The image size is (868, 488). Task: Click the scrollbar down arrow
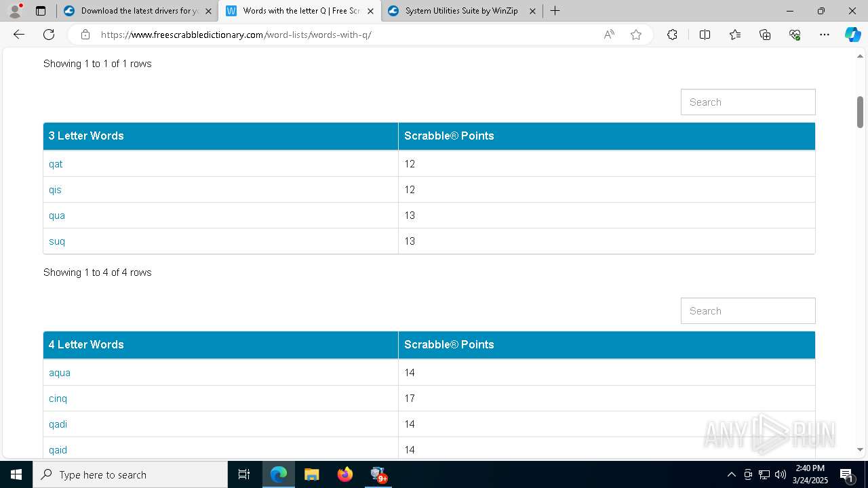pyautogui.click(x=860, y=449)
